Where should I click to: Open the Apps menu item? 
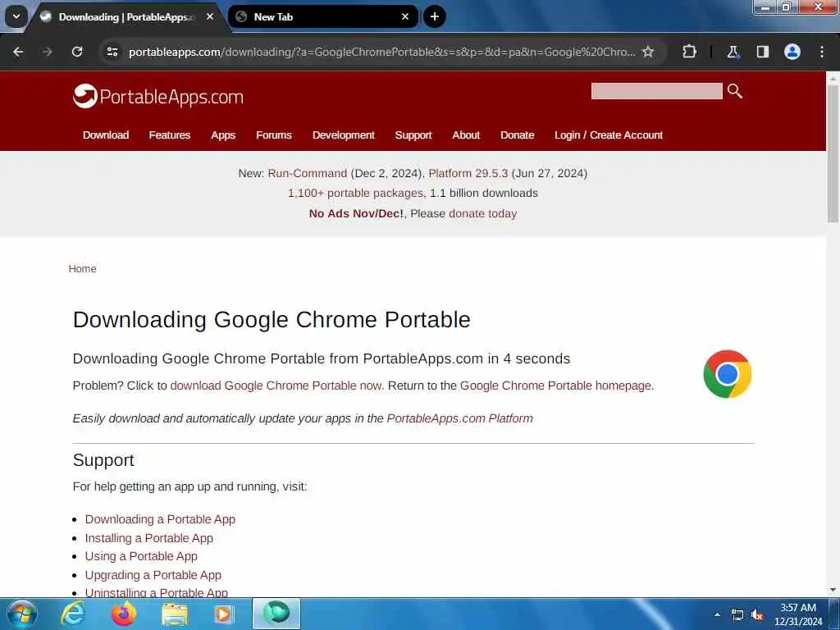click(223, 135)
